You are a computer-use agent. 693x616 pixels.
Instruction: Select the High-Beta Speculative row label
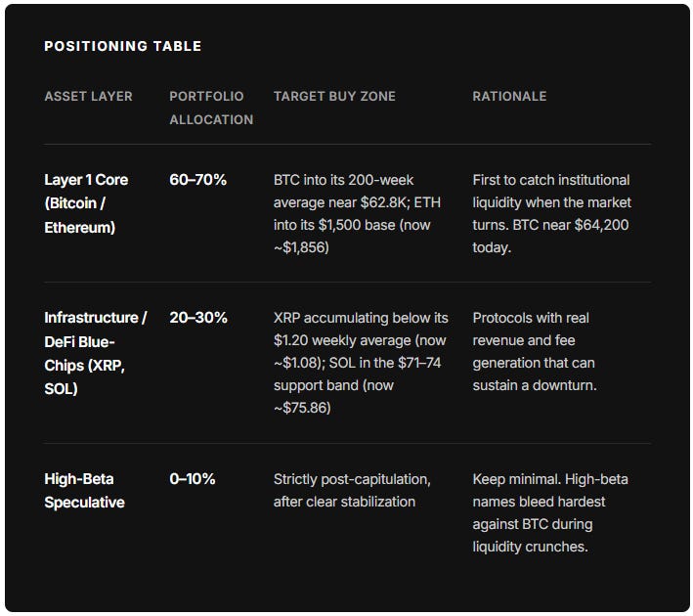click(x=84, y=491)
